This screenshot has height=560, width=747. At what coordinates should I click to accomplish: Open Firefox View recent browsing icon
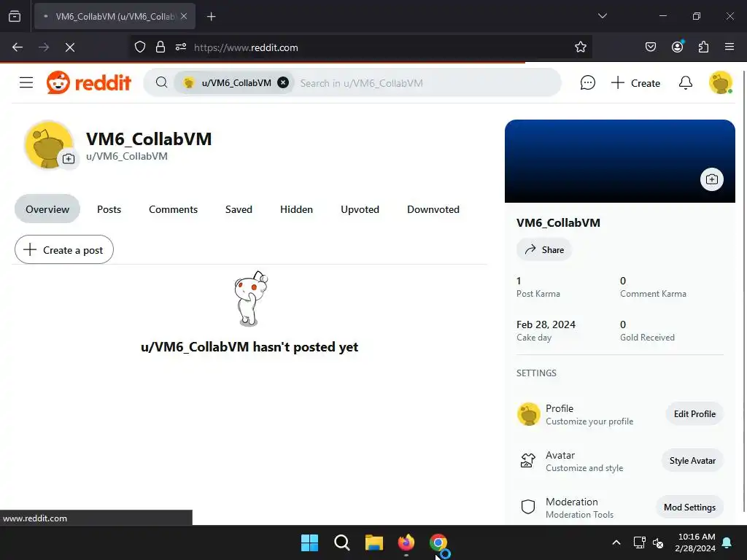tap(15, 16)
